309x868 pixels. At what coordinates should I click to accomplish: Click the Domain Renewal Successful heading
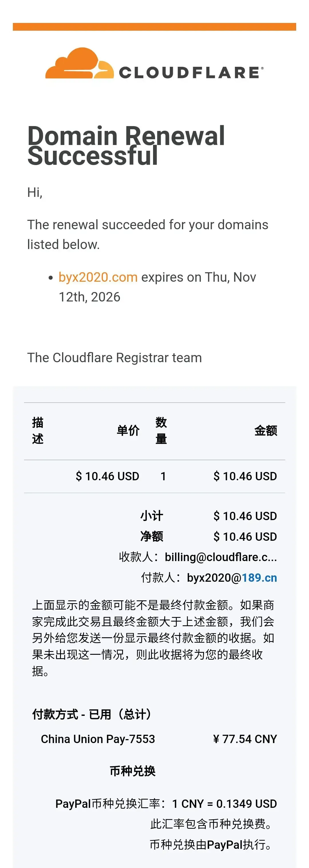pos(126,145)
